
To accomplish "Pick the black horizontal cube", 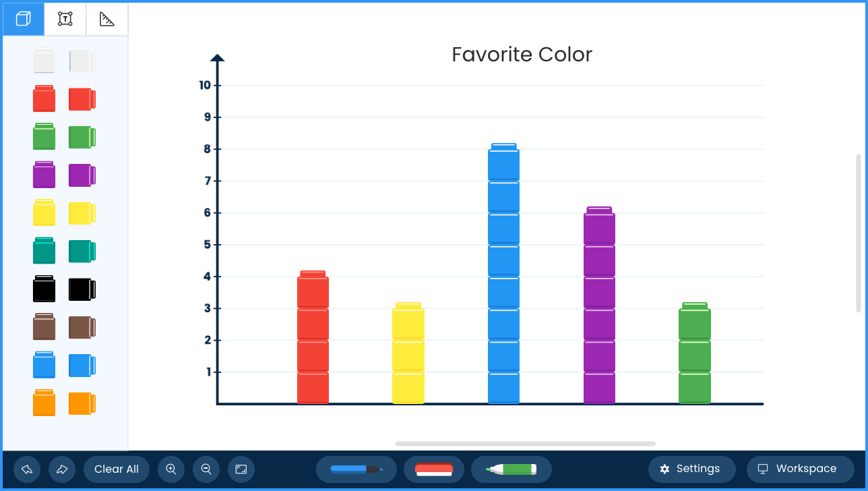I will coord(82,289).
